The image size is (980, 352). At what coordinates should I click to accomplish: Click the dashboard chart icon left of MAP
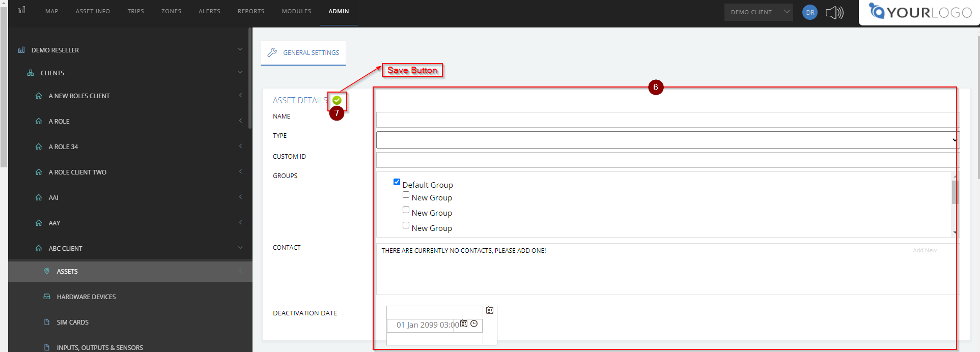21,10
